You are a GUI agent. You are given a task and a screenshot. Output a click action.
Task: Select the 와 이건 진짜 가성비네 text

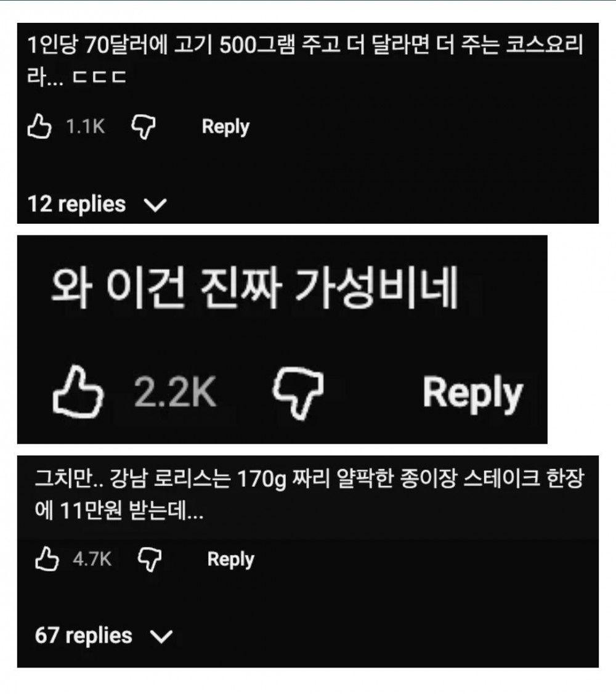point(254,287)
